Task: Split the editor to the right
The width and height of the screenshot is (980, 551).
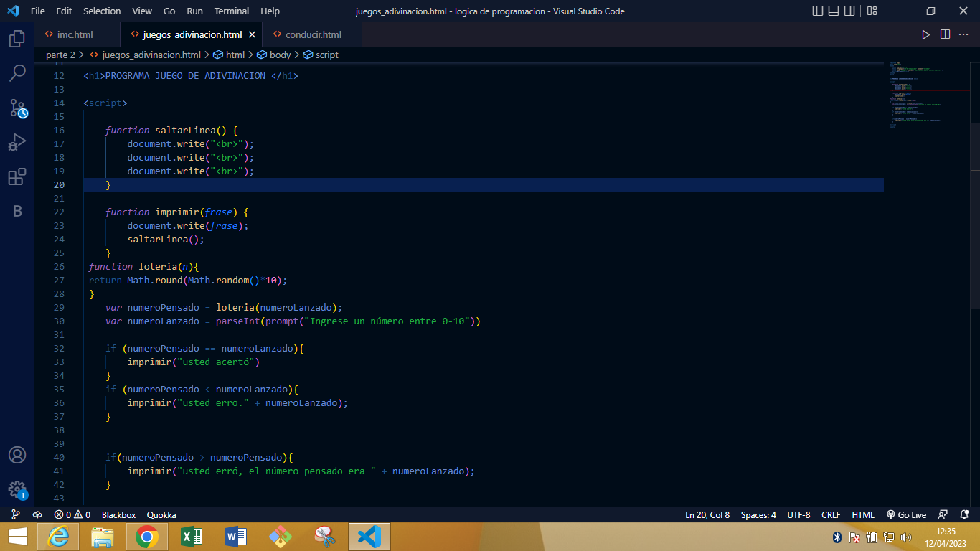Action: pos(945,34)
